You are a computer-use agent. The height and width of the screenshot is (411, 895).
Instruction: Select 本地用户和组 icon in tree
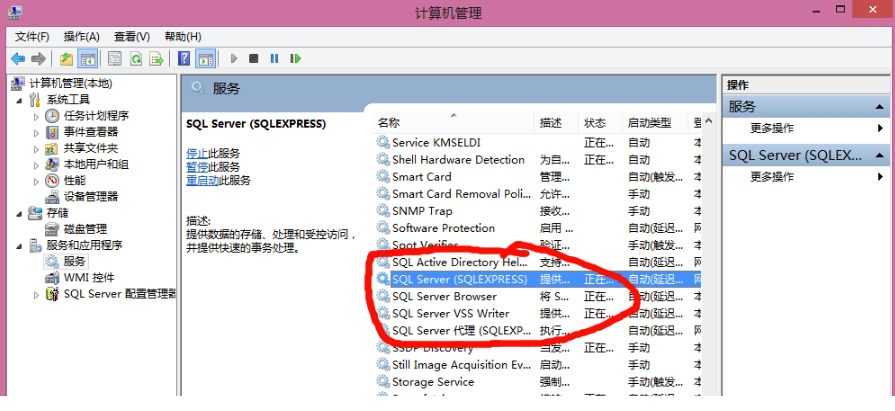click(x=52, y=164)
